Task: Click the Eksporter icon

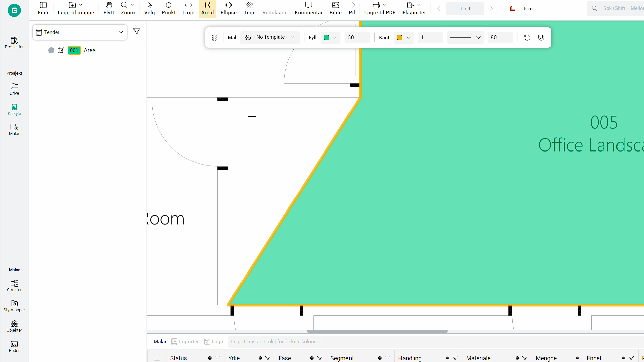Action: point(410,5)
